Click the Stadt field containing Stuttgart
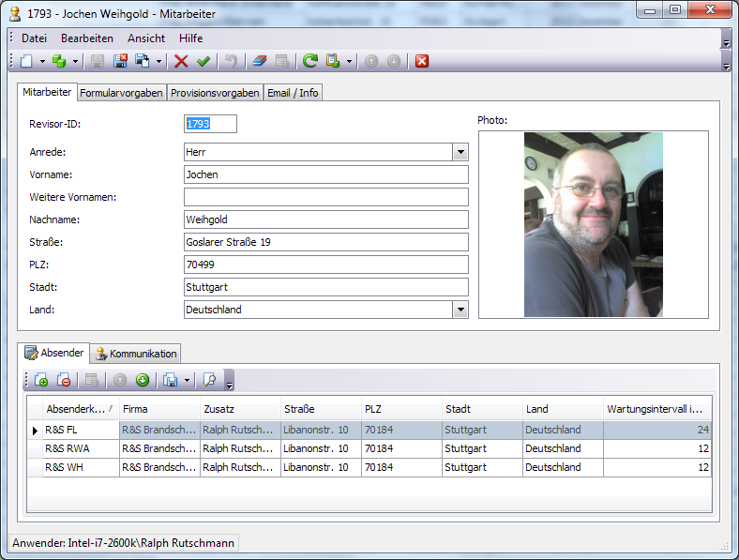739x560 pixels. (326, 287)
